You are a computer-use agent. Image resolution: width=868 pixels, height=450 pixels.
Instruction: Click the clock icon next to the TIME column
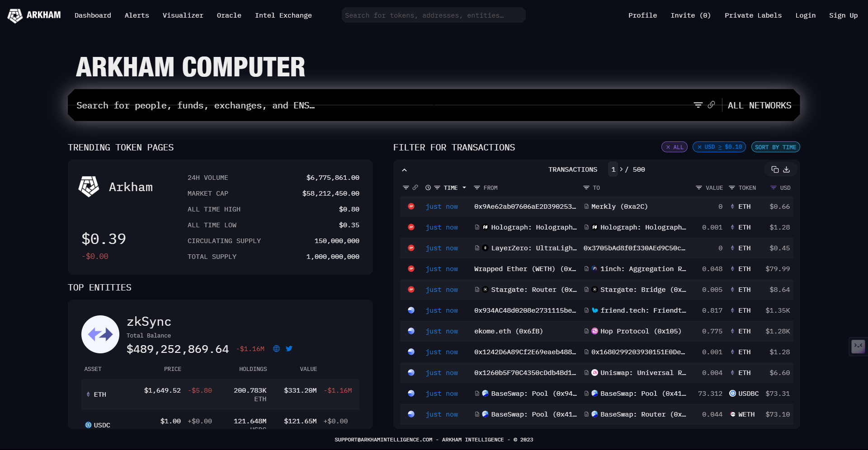(x=428, y=187)
